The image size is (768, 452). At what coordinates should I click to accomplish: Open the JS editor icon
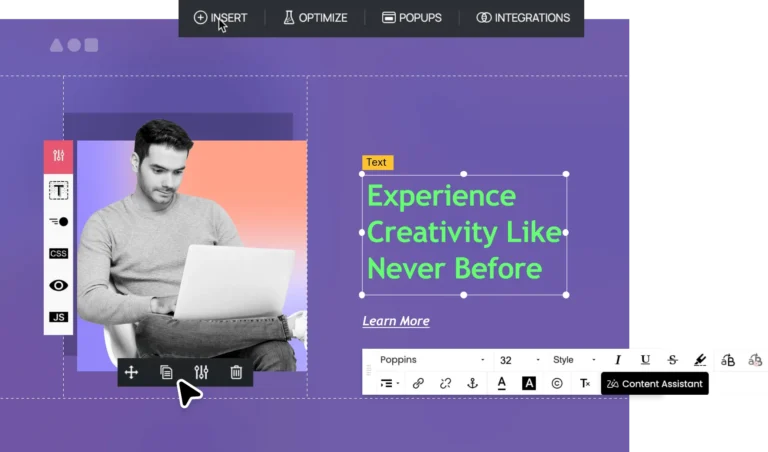click(x=59, y=317)
